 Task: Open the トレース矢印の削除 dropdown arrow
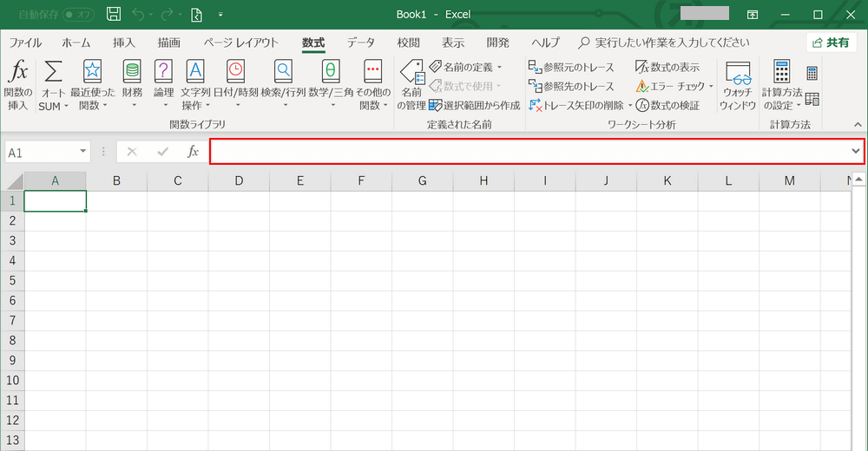[630, 105]
